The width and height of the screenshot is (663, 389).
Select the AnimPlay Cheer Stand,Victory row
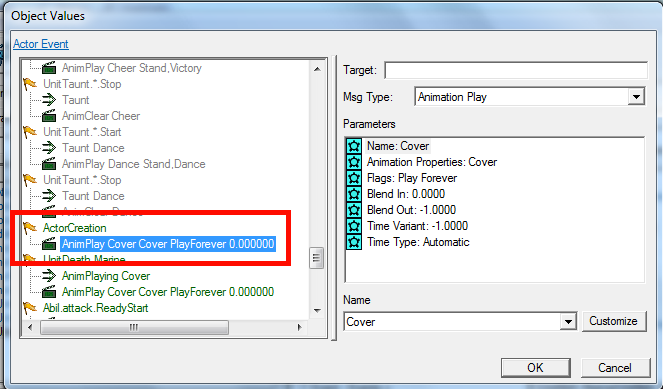click(132, 68)
